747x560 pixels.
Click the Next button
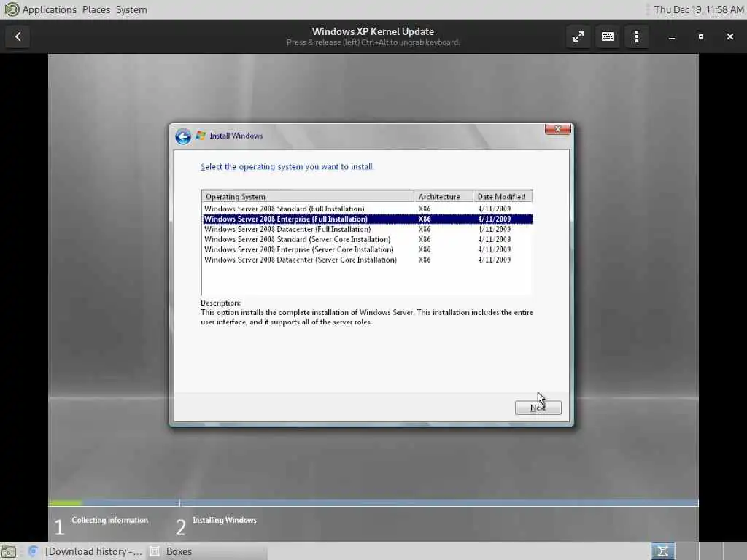coord(538,408)
